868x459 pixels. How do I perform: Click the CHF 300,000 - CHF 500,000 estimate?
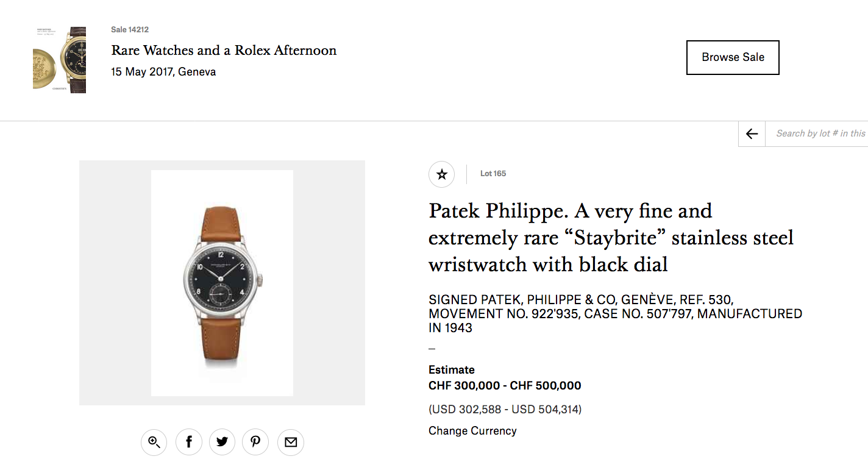(505, 386)
